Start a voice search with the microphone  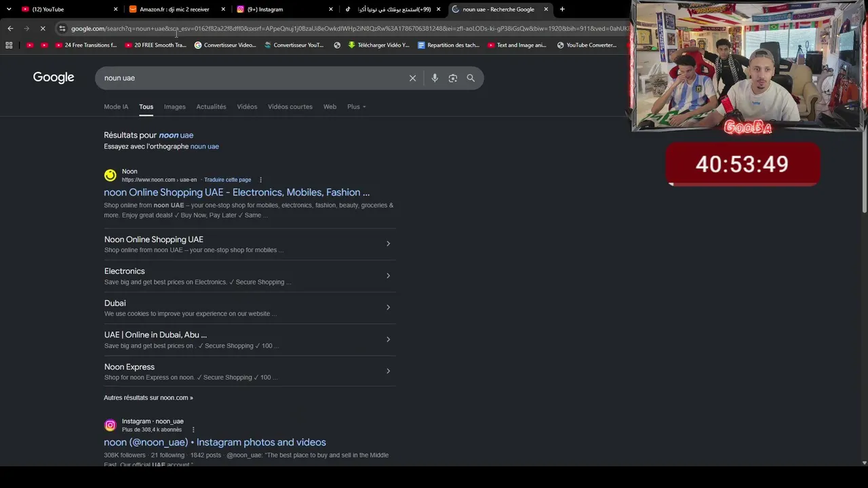(x=435, y=78)
